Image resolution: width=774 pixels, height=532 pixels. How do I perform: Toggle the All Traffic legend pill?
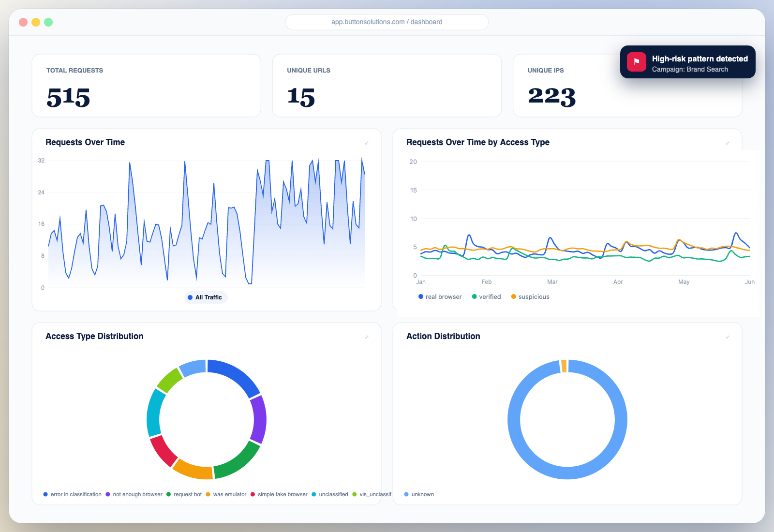click(206, 297)
